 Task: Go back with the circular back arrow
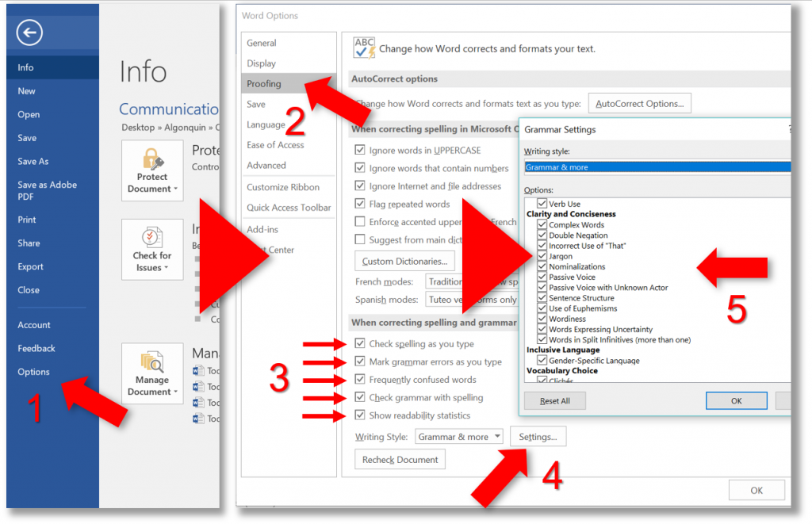pos(29,33)
